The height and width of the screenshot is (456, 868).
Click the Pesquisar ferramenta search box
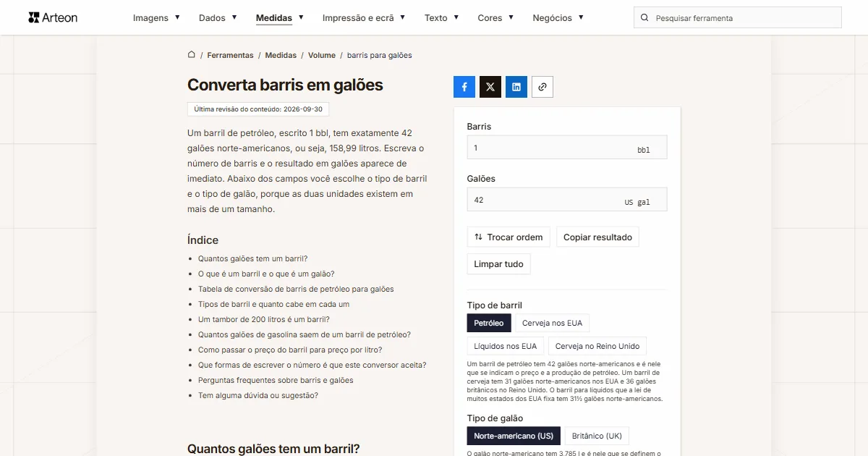[x=738, y=17]
